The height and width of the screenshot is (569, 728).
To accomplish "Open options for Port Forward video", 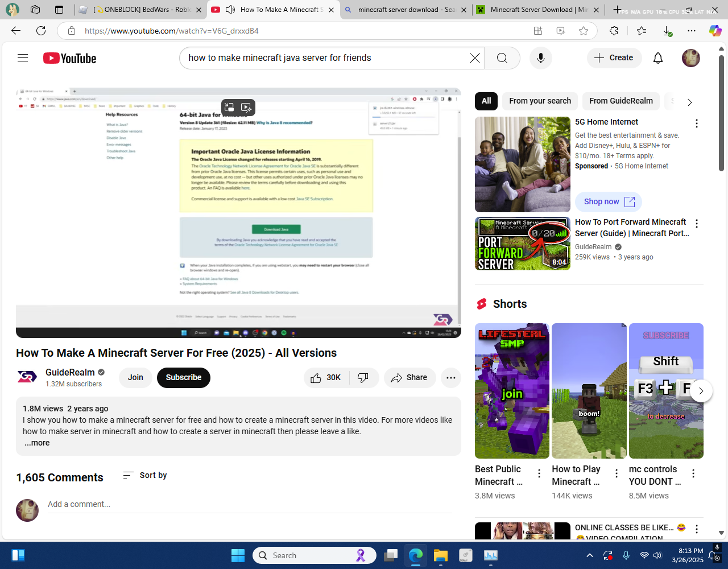I will pyautogui.click(x=696, y=224).
